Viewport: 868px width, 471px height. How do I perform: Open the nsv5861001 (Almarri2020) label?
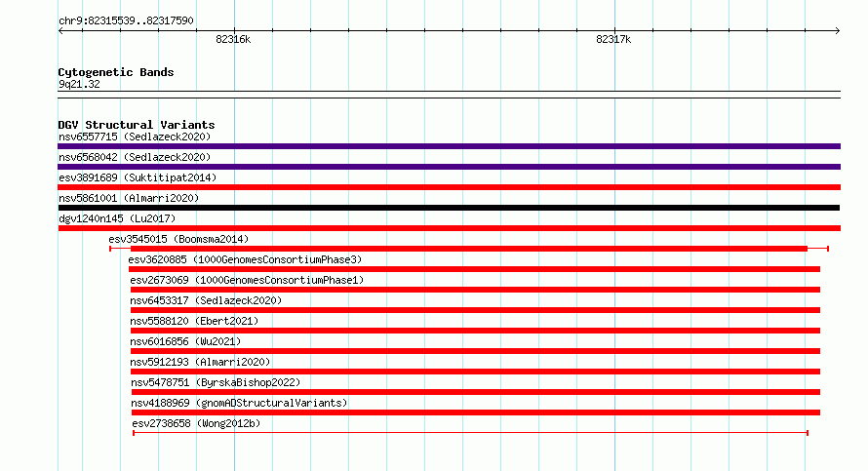click(129, 198)
